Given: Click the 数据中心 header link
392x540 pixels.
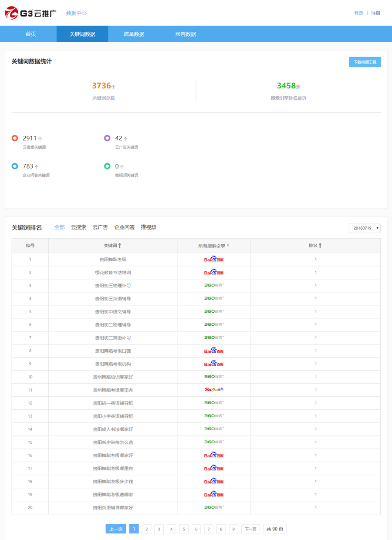Looking at the screenshot, I should 76,13.
